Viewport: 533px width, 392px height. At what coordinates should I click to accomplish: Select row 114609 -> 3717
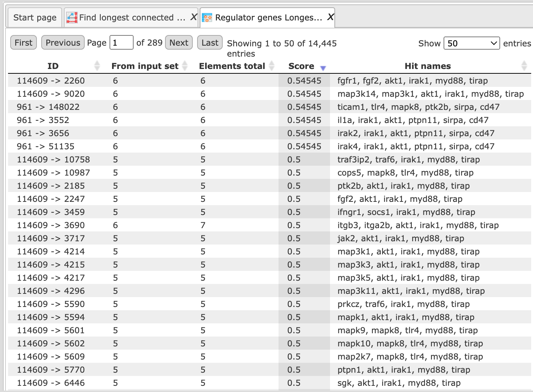tap(269, 238)
